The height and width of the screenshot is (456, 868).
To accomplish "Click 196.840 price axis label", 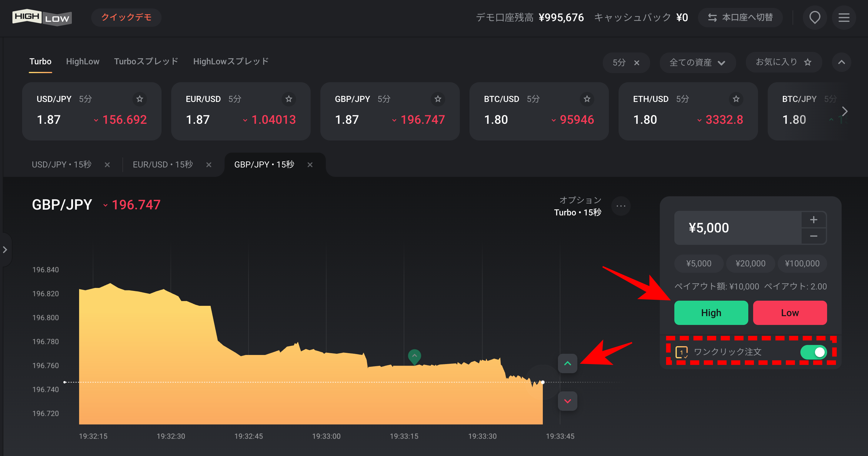I will point(45,270).
